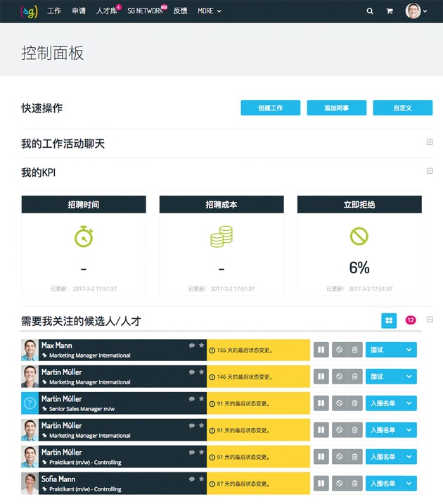Open comments bubble on Sofia Mann row

pyautogui.click(x=192, y=479)
